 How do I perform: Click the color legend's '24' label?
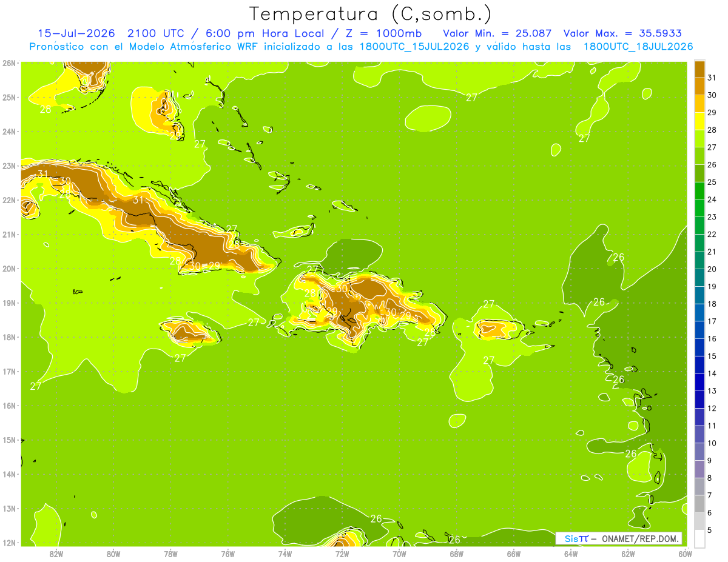(x=712, y=199)
